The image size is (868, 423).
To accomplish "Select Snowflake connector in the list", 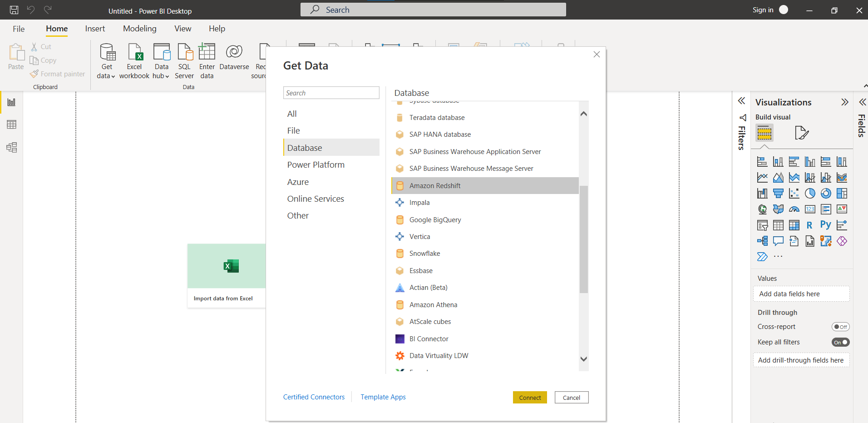I will coord(485,254).
